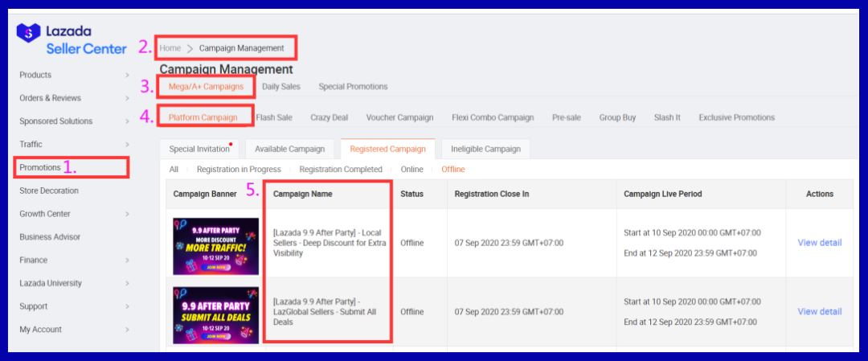Click the Campaign Banner column header
Screen dimensions: 868x361
(x=204, y=194)
